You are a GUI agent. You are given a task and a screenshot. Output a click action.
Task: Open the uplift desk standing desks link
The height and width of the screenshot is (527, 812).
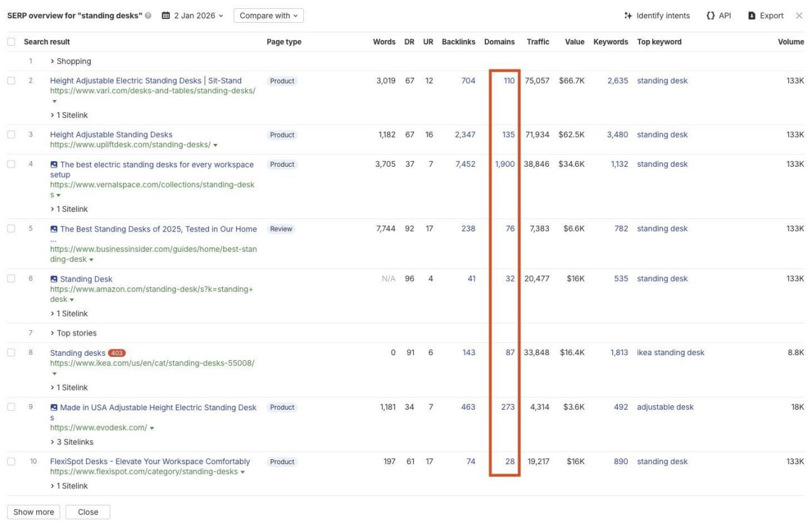click(x=110, y=134)
